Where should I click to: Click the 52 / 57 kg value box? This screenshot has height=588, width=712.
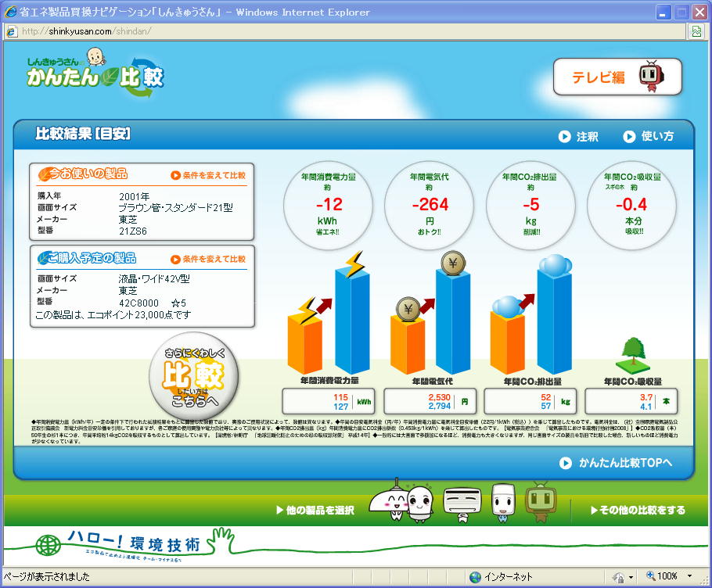point(530,402)
